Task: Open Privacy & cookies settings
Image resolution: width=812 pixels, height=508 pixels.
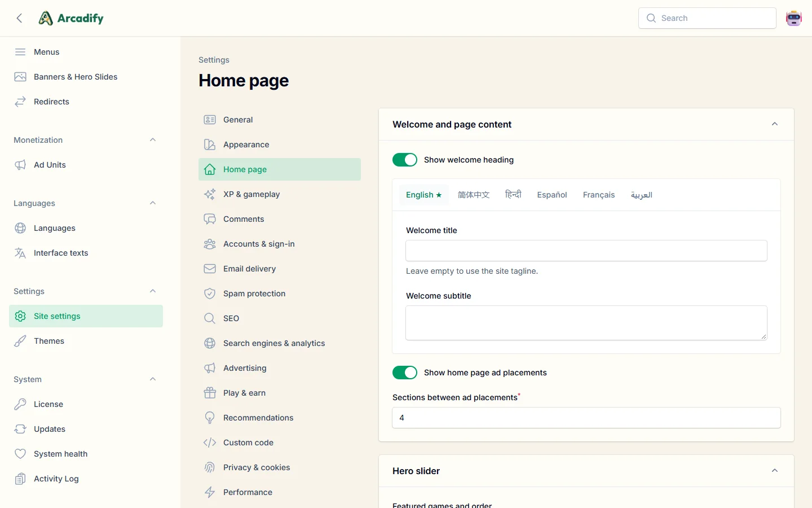Action: 280,467
